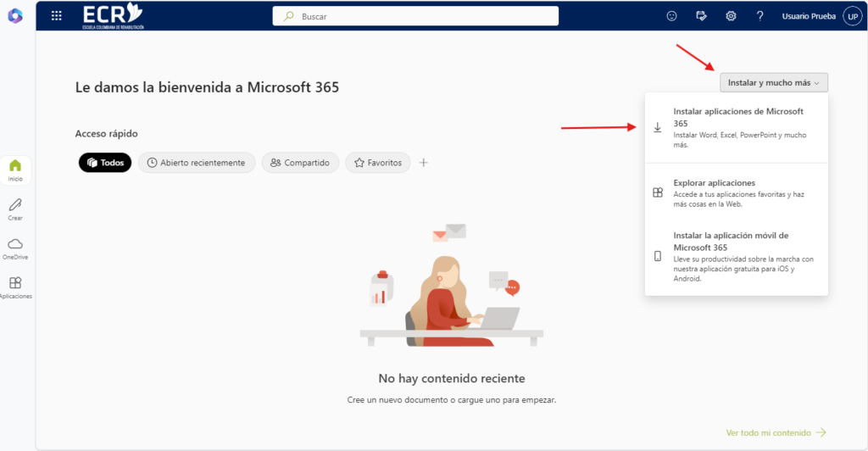The height and width of the screenshot is (451, 868).
Task: Switch to the Compartido filter
Action: [300, 163]
